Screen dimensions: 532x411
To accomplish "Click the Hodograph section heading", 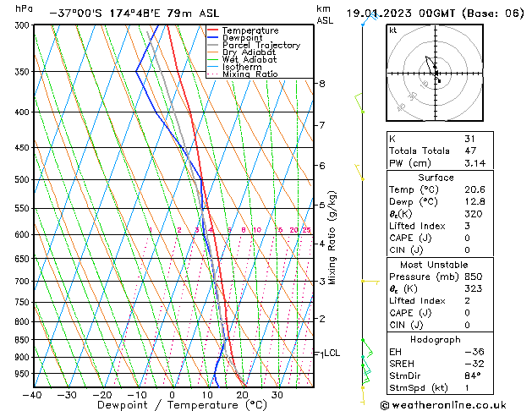I will pyautogui.click(x=436, y=340).
